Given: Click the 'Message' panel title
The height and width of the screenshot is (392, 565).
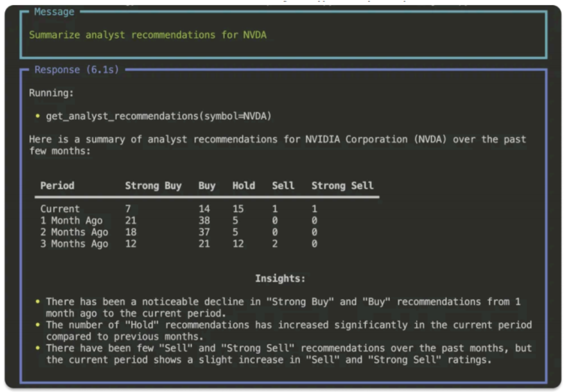Looking at the screenshot, I should [54, 12].
